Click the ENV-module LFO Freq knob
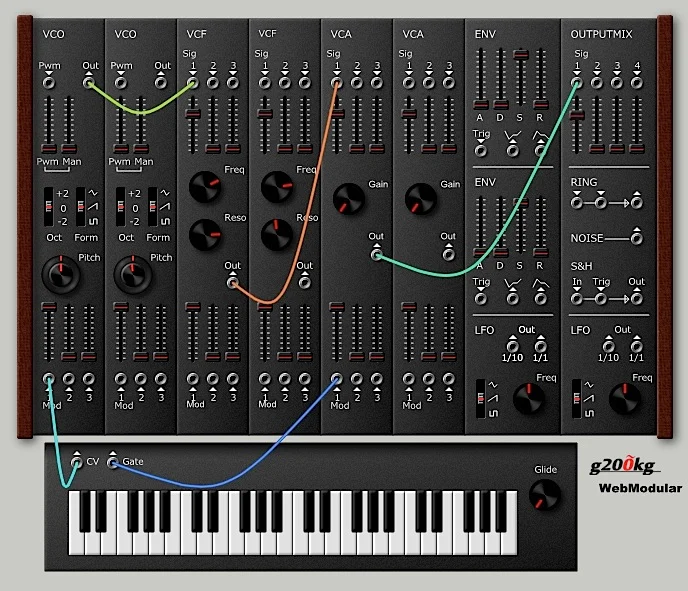Image resolution: width=688 pixels, height=591 pixels. (x=529, y=399)
